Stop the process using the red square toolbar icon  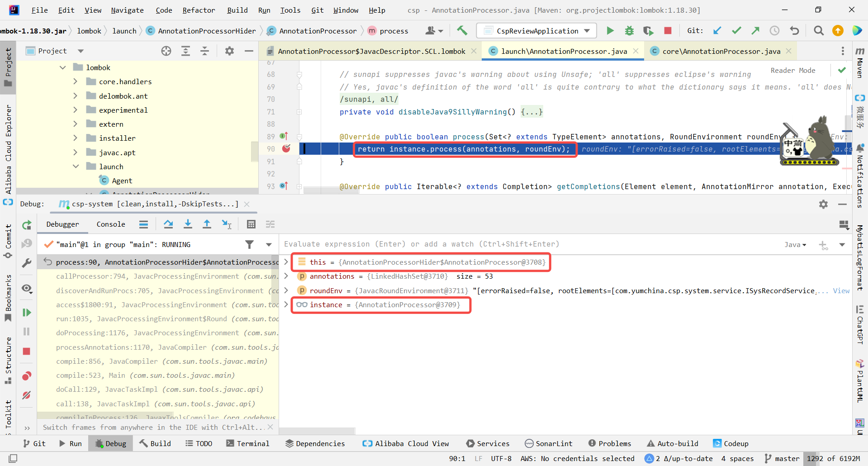(668, 30)
